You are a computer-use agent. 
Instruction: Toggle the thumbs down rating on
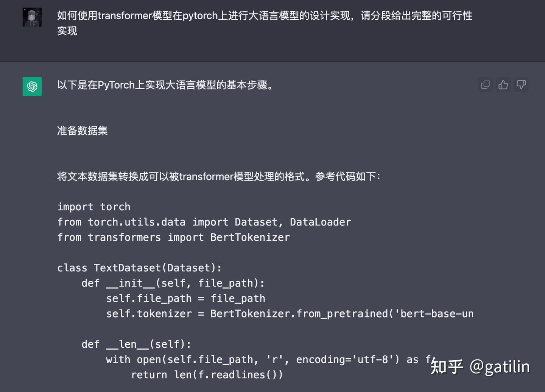point(521,85)
